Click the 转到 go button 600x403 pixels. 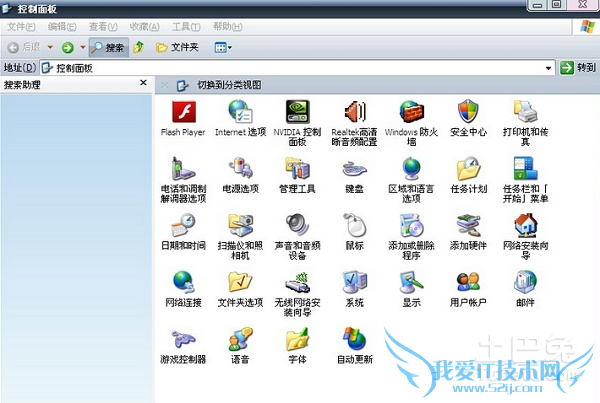coord(578,68)
